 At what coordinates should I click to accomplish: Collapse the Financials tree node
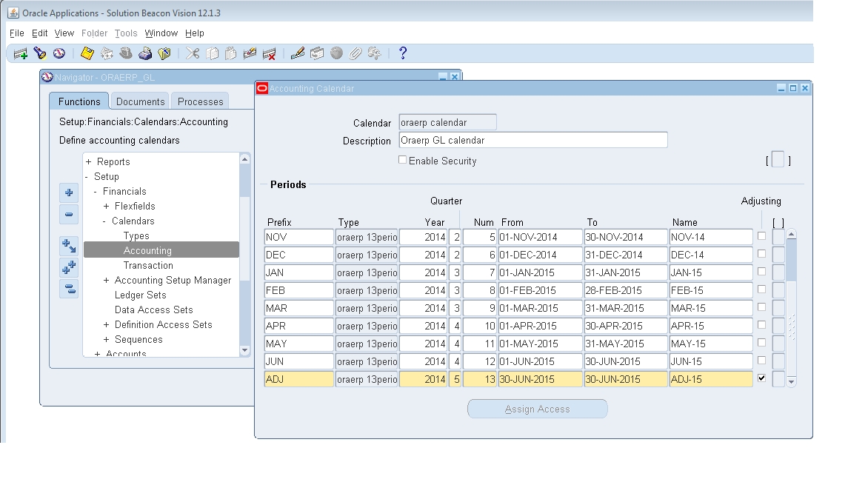pos(96,192)
